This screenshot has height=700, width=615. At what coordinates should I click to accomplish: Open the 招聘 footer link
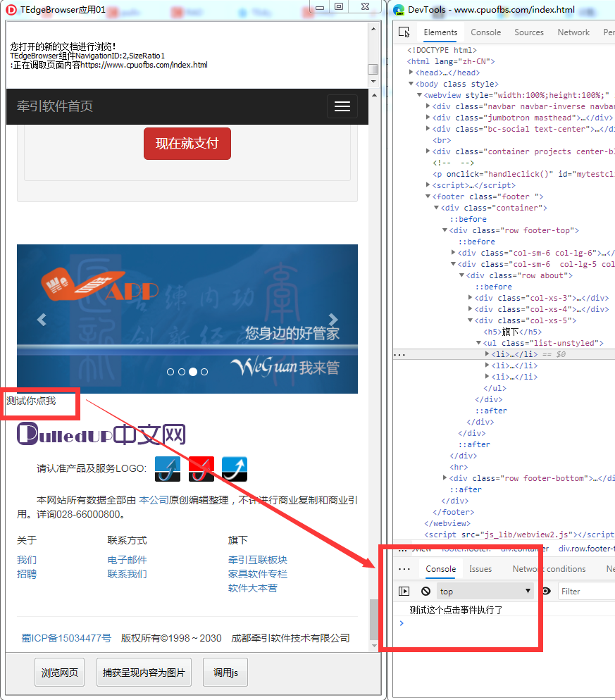pos(27,574)
